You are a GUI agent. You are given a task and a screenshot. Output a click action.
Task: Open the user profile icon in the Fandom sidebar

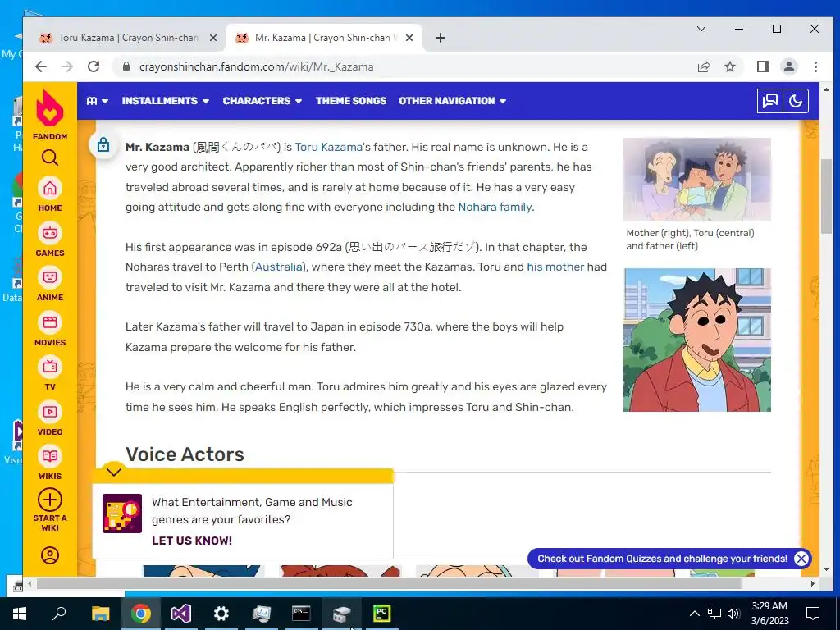(x=50, y=555)
